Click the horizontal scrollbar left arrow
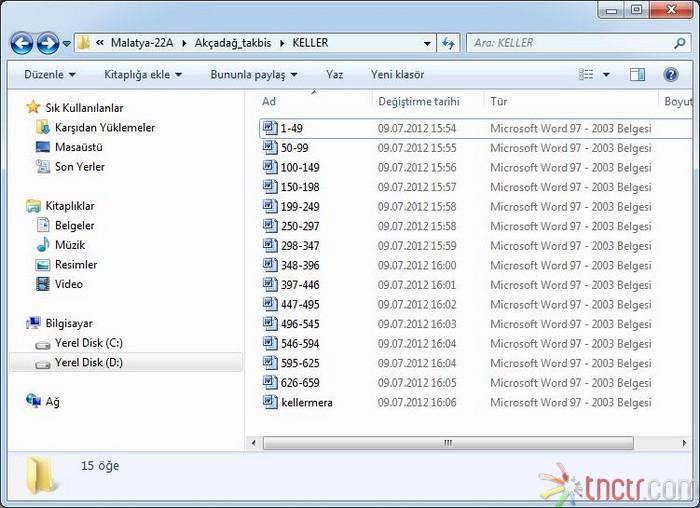Viewport: 700px width, 508px height. [x=254, y=443]
